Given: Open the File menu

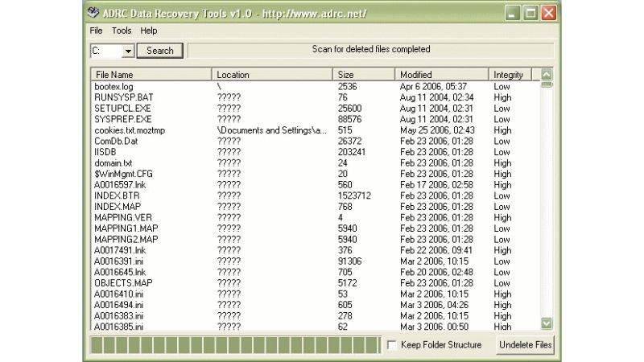Looking at the screenshot, I should 96,31.
